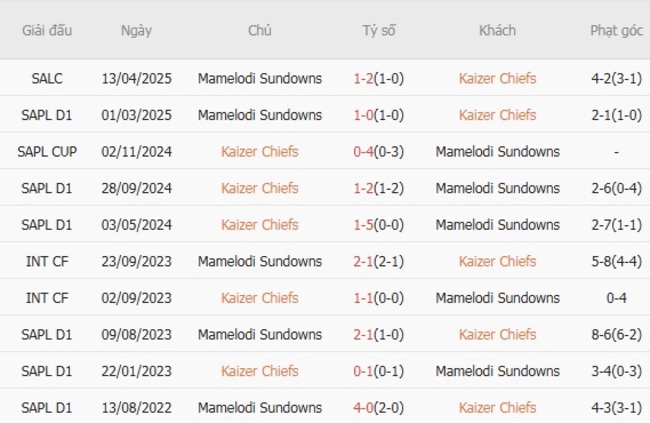
Task: Click the 'Phạt góc' column header
Action: pos(616,30)
